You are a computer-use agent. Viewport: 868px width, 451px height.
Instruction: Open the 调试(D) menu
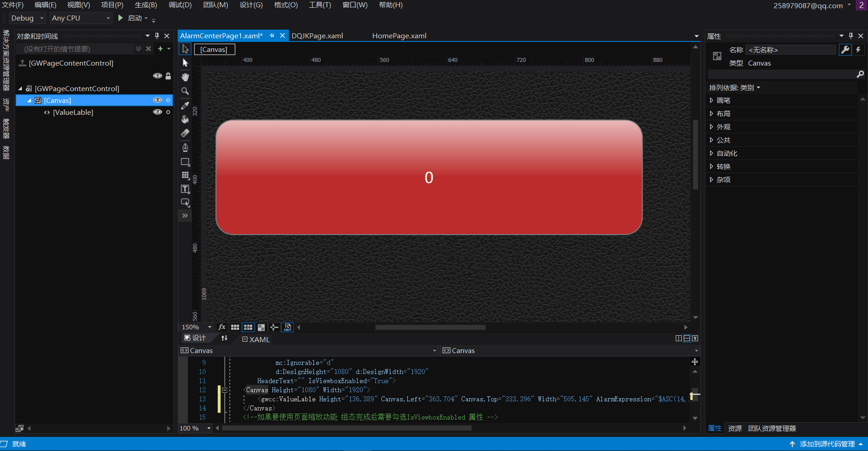pos(180,5)
